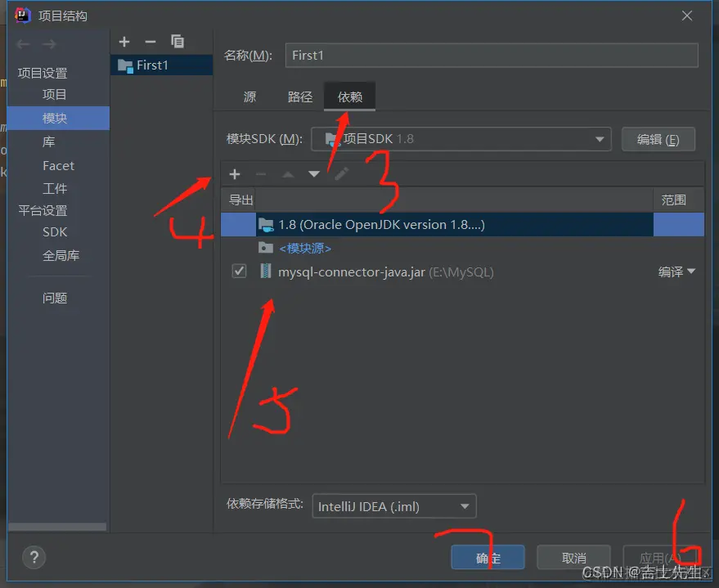Viewport: 719px width, 588px height.
Task: Switch to the 路径 tab
Action: [x=300, y=97]
